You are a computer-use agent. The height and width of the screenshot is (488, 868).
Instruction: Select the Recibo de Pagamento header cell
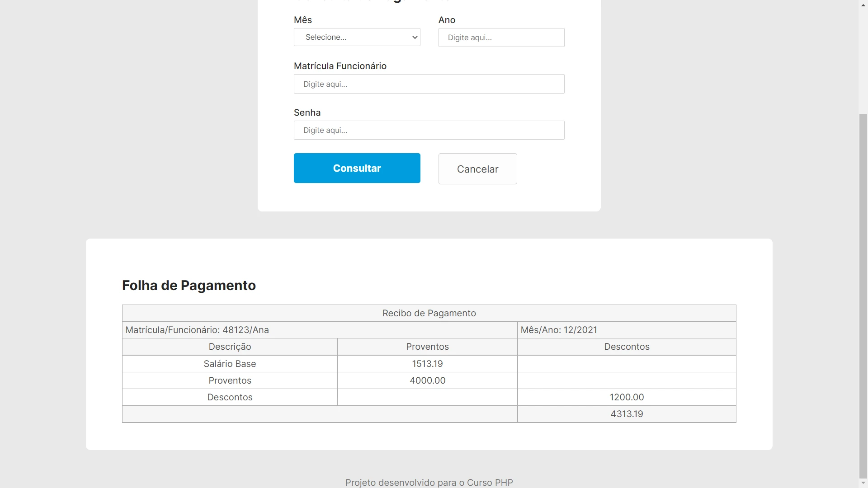429,313
